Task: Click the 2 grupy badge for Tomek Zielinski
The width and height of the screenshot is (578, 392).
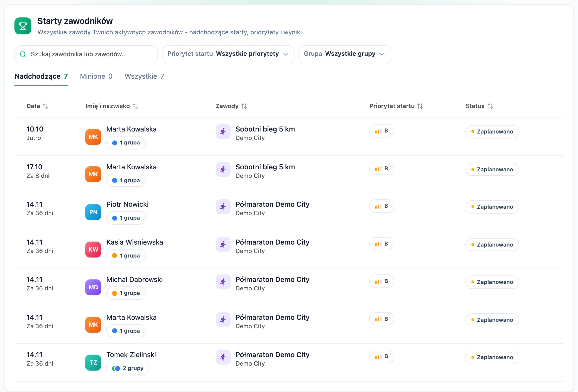Action: point(128,368)
